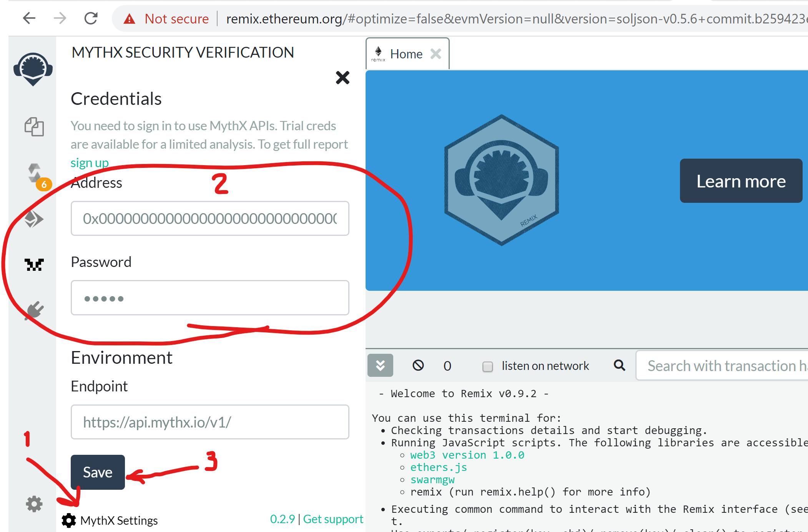This screenshot has width=808, height=532.
Task: Reload the page in browser
Action: pyautogui.click(x=91, y=18)
